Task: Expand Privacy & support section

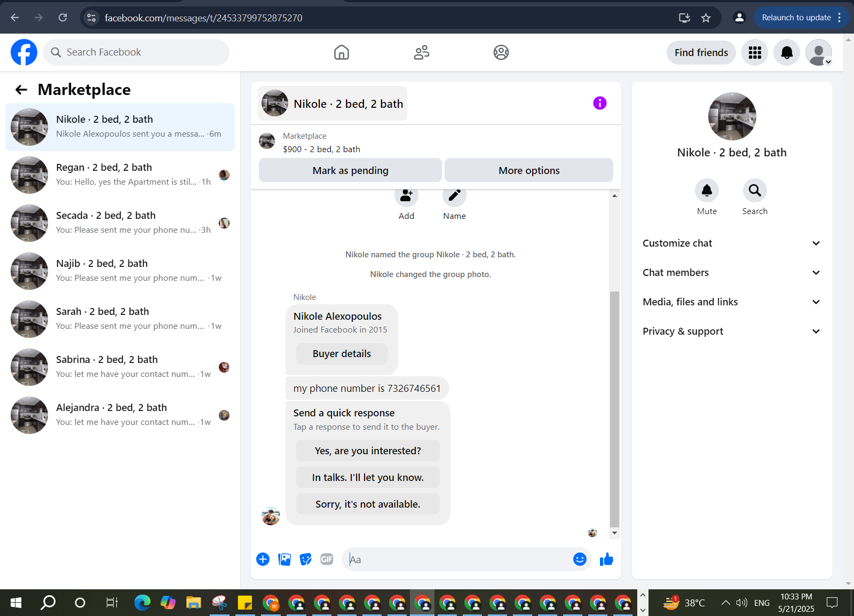Action: [x=731, y=331]
